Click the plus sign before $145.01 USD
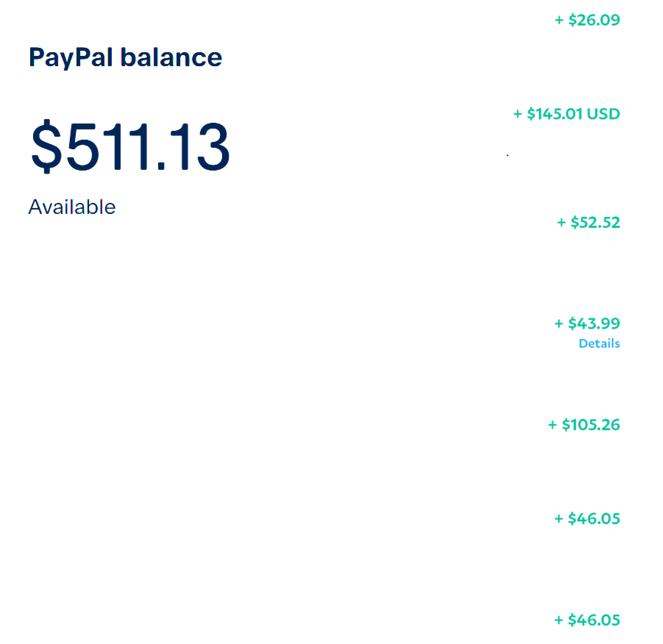 click(518, 114)
